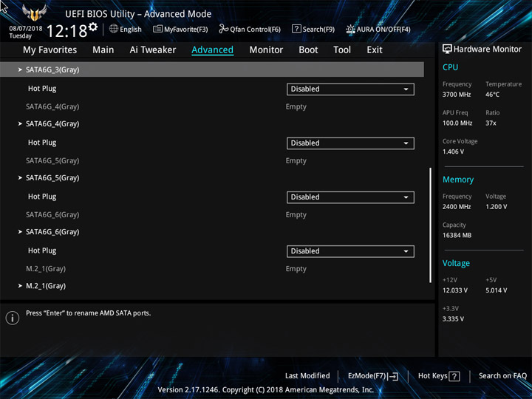Viewport: 532px width, 399px height.
Task: Click the Core Voltage value 1.406 V
Action: pos(453,151)
